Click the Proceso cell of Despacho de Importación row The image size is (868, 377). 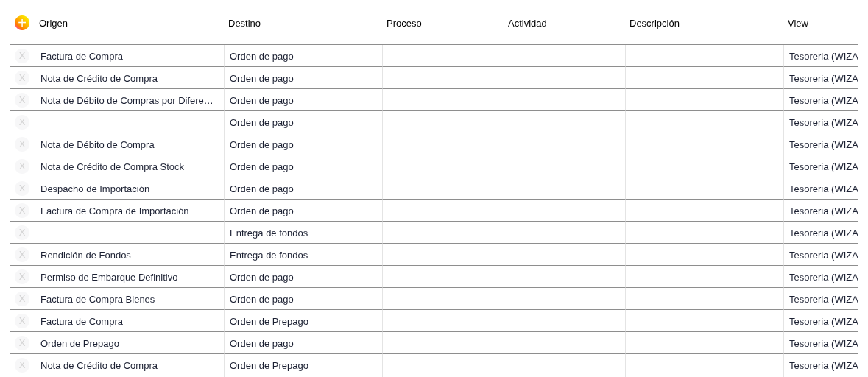pos(442,188)
